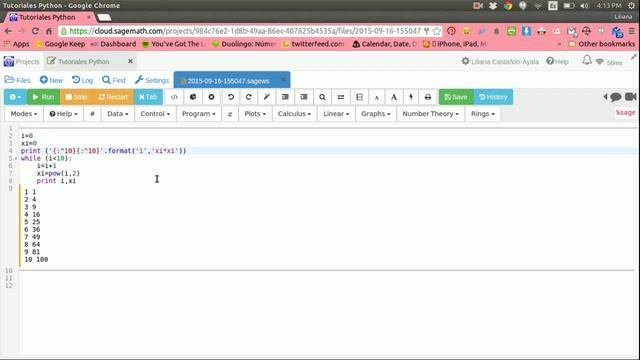
Task: Redo the last edit
Action: click(249, 97)
